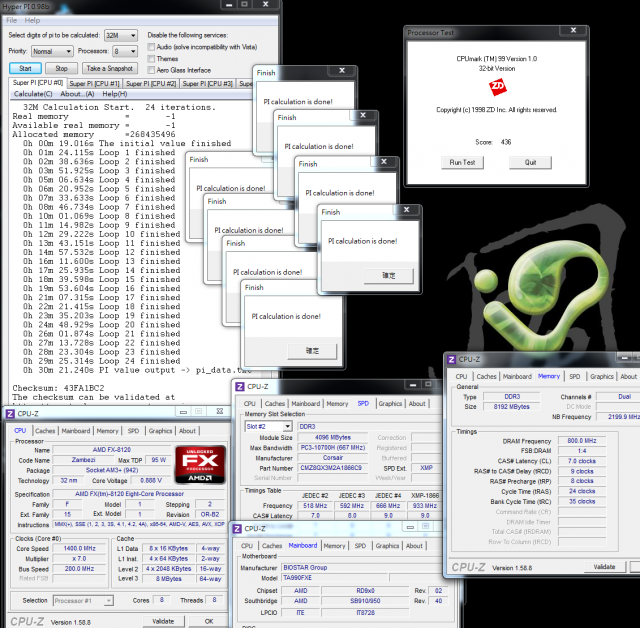The height and width of the screenshot is (628, 640).
Task: Click 確定 in the bottom Finish dialog
Action: click(312, 351)
